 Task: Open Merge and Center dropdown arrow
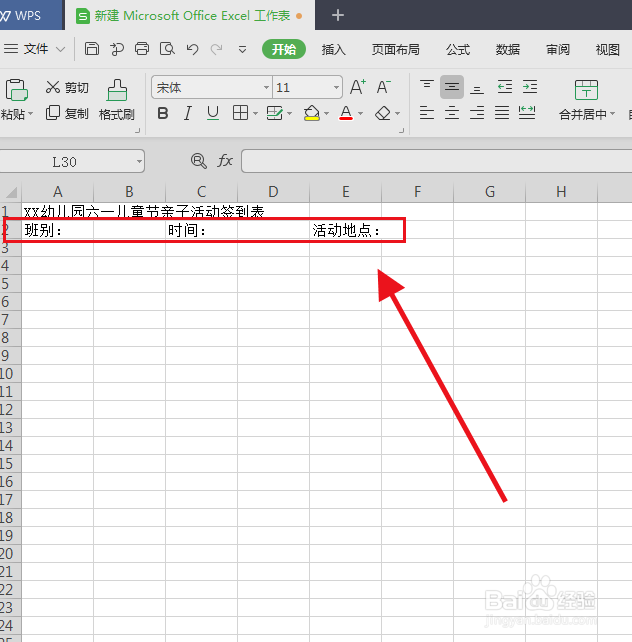(612, 113)
